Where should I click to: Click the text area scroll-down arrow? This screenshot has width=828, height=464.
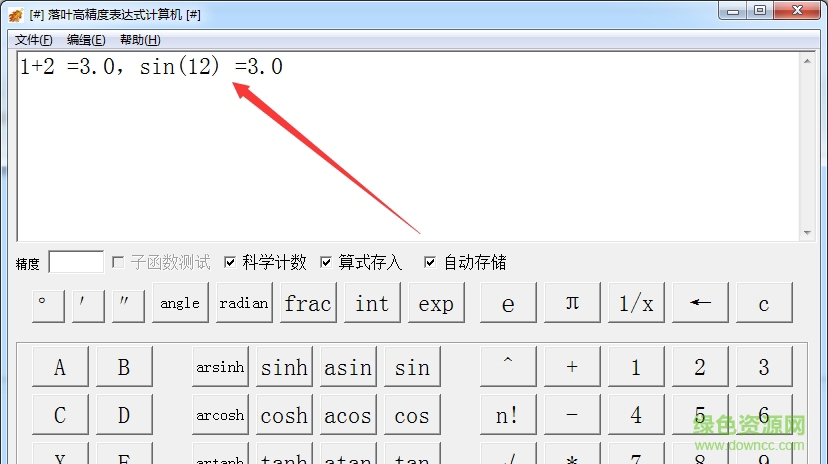807,232
